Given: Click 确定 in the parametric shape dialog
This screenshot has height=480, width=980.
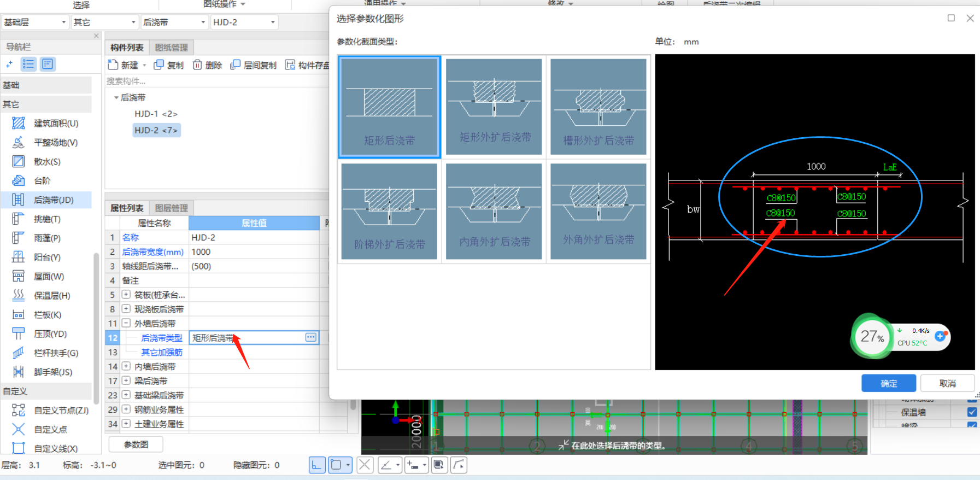Looking at the screenshot, I should pos(889,383).
